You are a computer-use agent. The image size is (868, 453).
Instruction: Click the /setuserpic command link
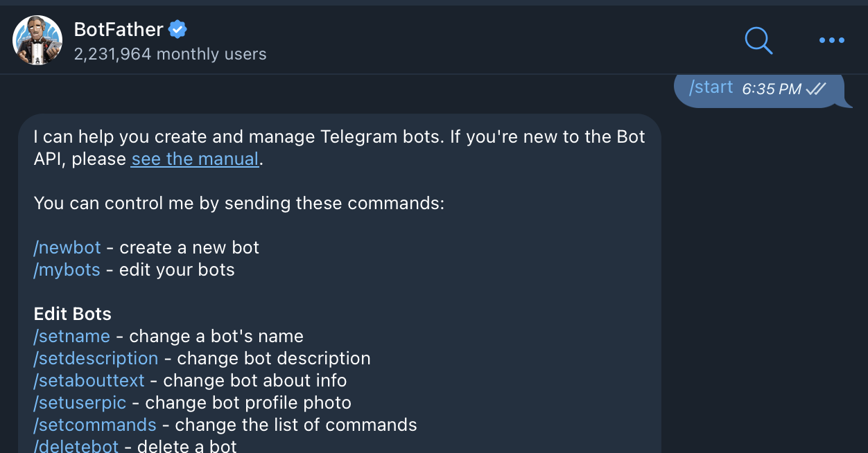[80, 402]
